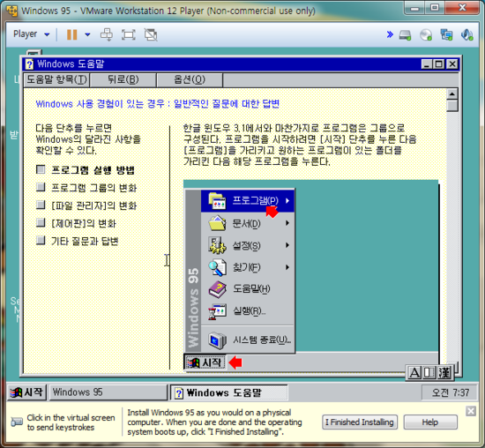The height and width of the screenshot is (448, 485).
Task: Expand 문서(D) submenu arrow
Action: click(x=287, y=223)
